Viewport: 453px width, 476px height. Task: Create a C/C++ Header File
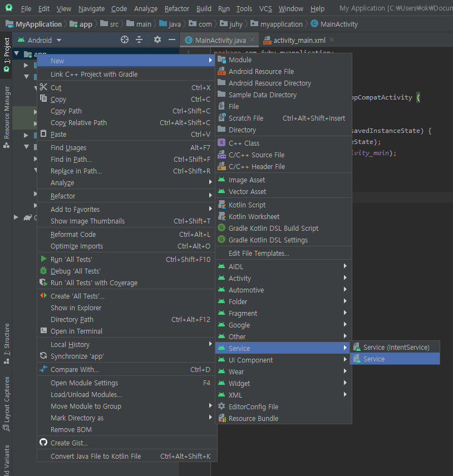coord(283,167)
